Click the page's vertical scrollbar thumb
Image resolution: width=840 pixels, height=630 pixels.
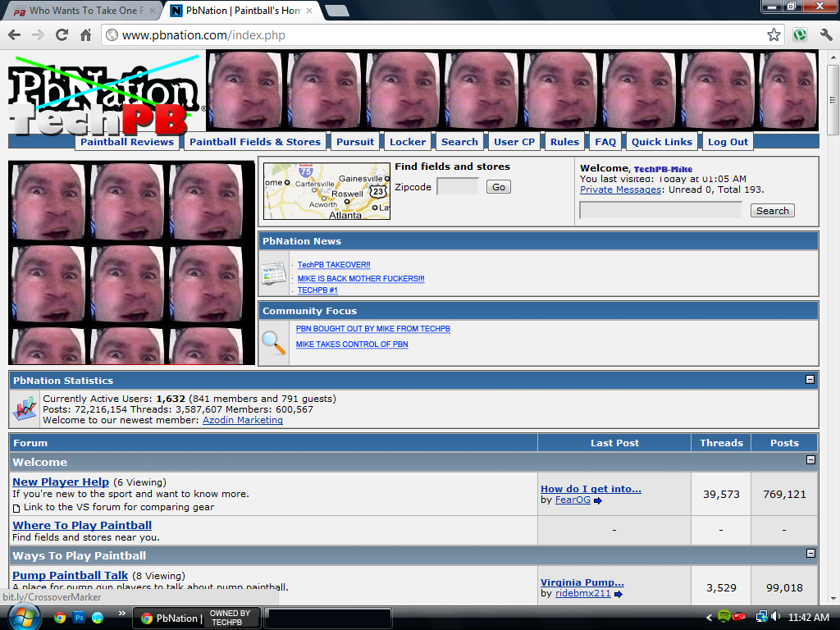[833, 100]
